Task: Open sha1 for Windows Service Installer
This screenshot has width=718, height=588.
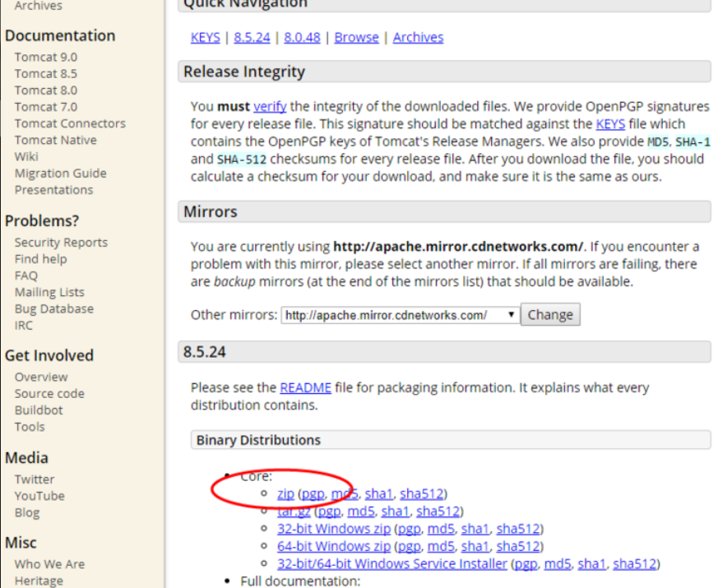Action: [x=592, y=563]
